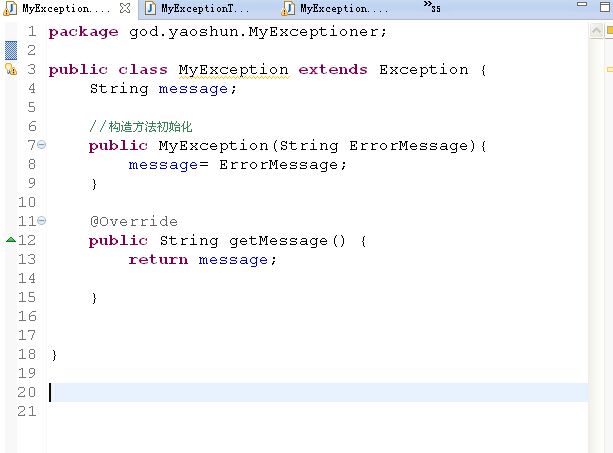
Task: Close the active MyException editor tab
Action: point(124,8)
